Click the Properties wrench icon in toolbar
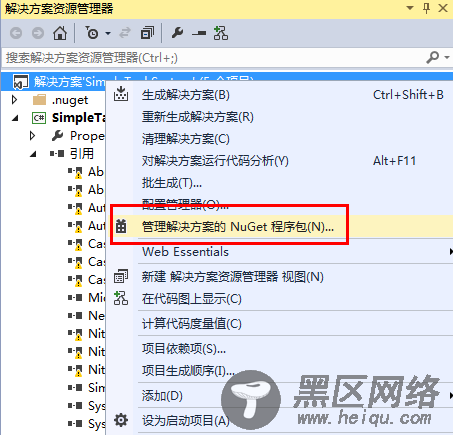Image resolution: width=453 pixels, height=435 pixels. [x=177, y=33]
